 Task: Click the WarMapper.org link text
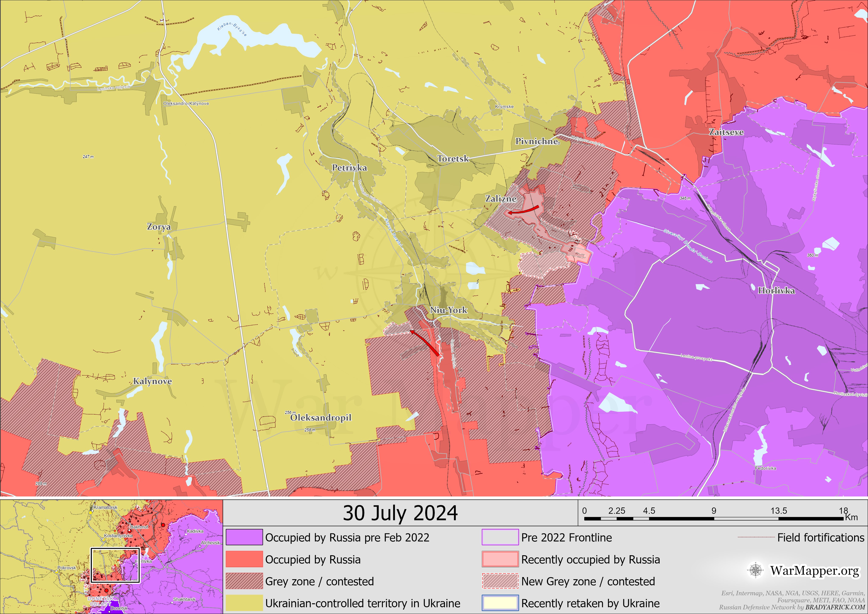coord(815,571)
